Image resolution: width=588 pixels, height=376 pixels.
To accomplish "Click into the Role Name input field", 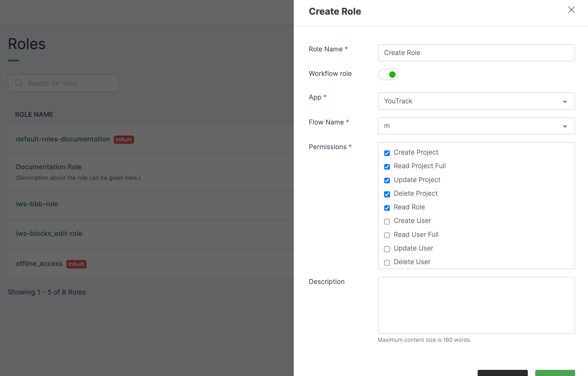I will 476,53.
